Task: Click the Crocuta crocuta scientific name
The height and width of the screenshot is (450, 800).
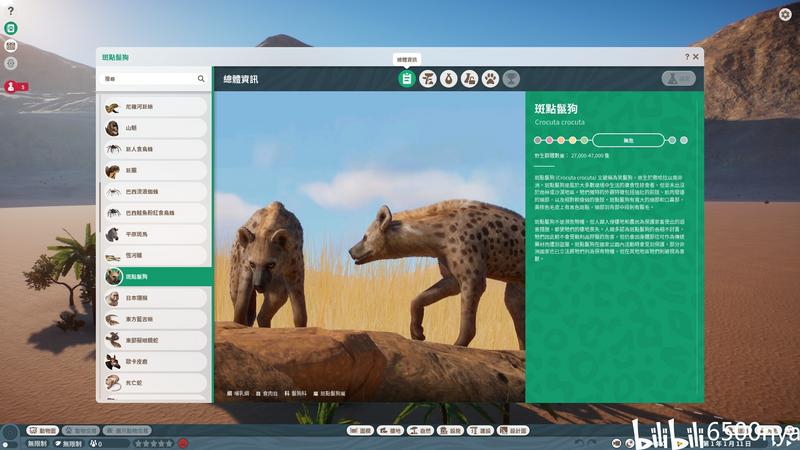Action: point(560,122)
